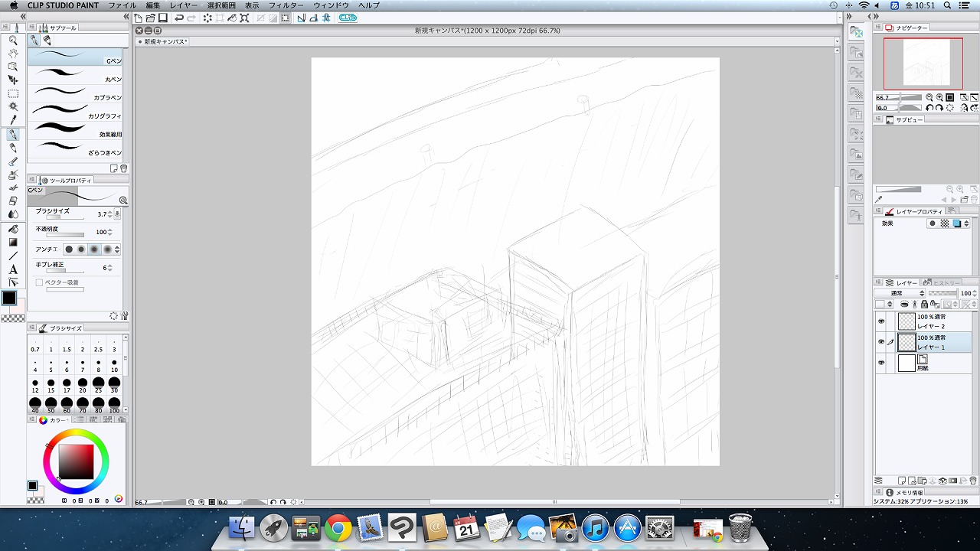Select the rectangular marquee selection tool

click(x=13, y=93)
